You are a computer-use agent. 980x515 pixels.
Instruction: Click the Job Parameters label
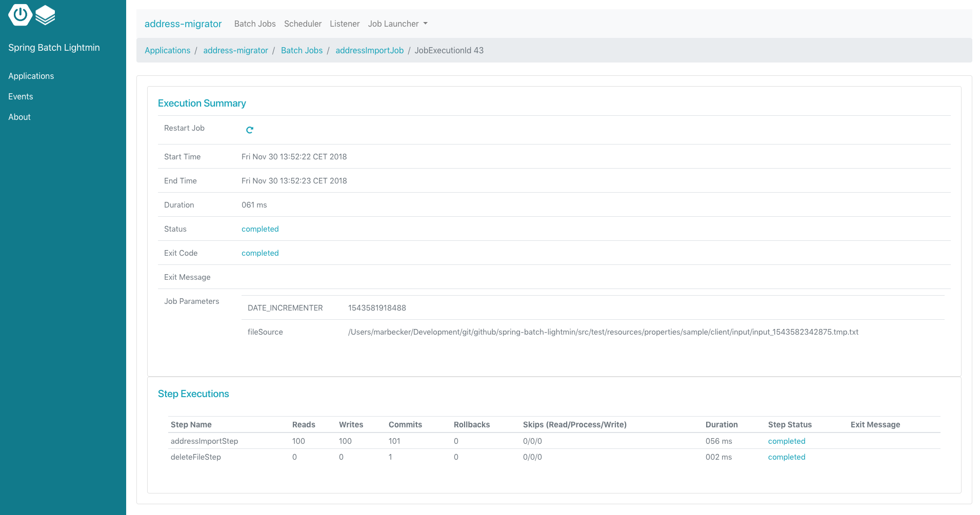point(191,301)
